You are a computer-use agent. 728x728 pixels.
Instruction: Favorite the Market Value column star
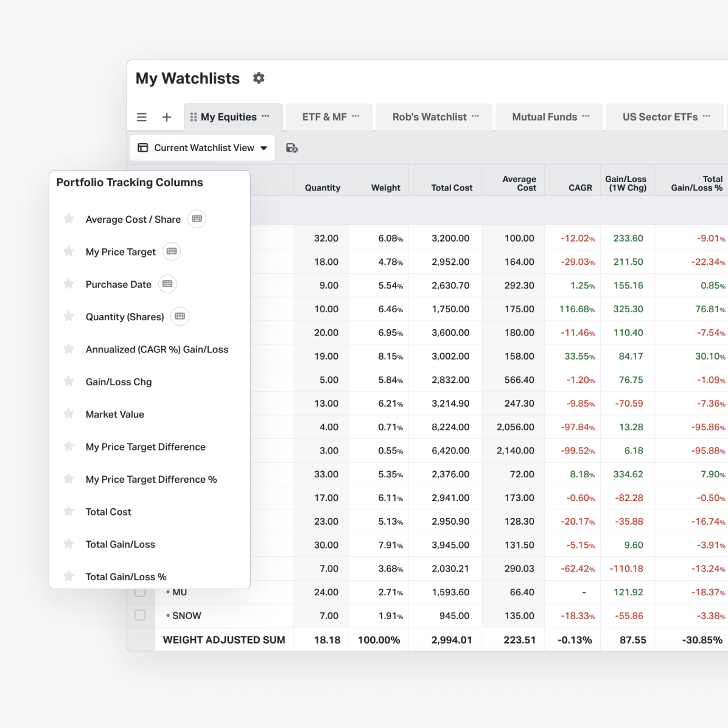pos(69,414)
